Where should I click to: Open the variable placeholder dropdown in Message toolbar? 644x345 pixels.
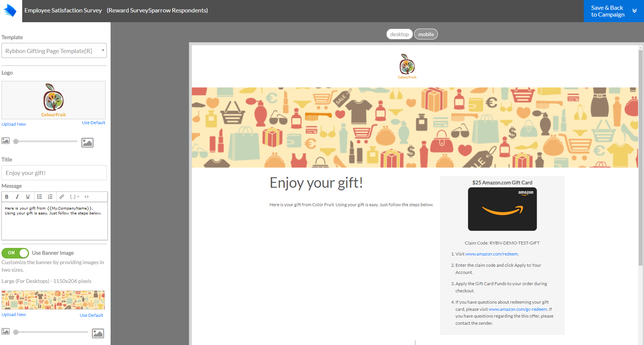coord(74,197)
